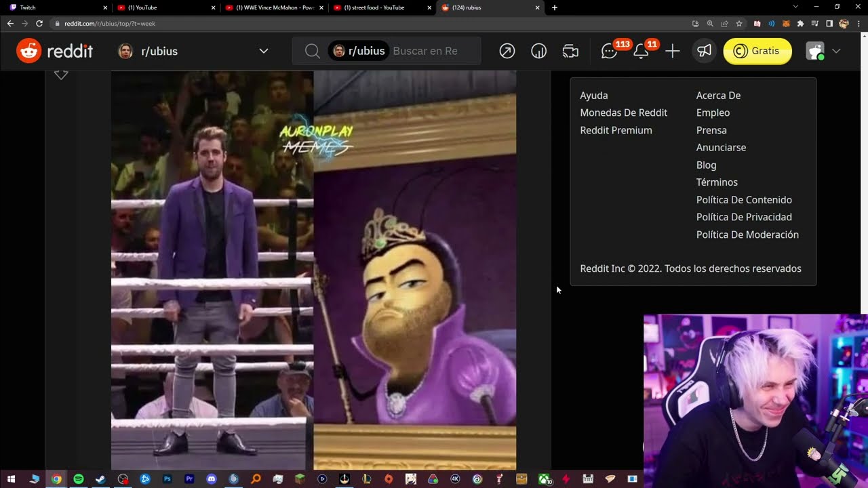
Task: Open the Chrome three-dot menu
Action: click(859, 23)
